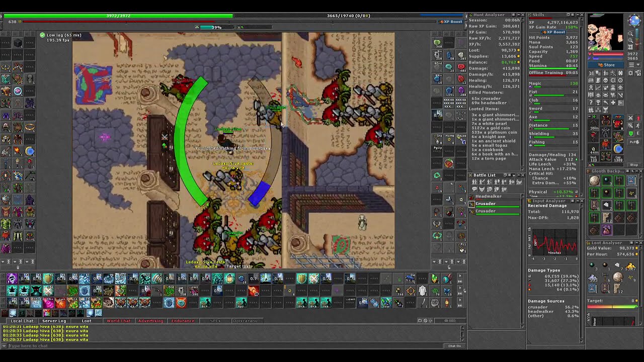Click the blue ring equipment slot
This screenshot has width=644, height=362.
click(x=618, y=149)
